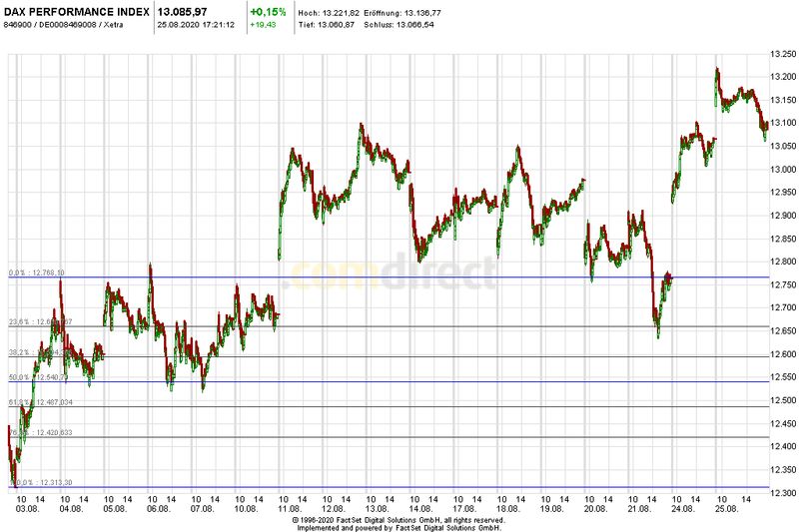Click the FactSet Digital Solutions copyright line

399,520
